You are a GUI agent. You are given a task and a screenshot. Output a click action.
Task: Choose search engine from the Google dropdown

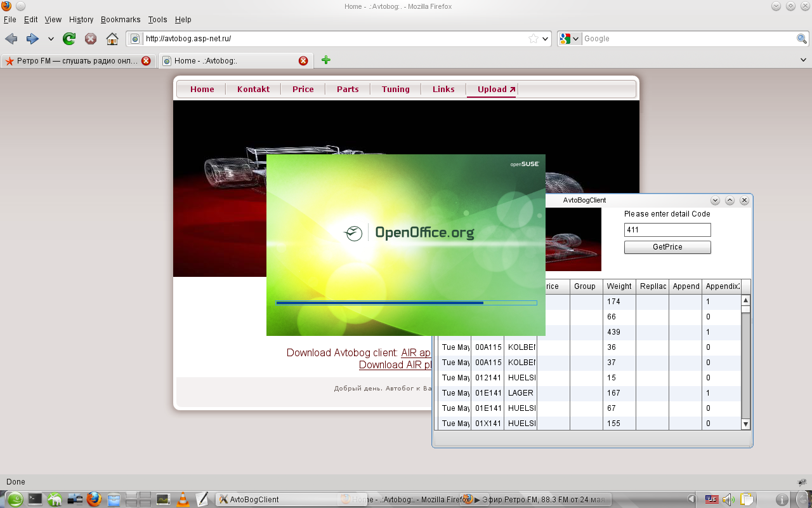tap(576, 39)
